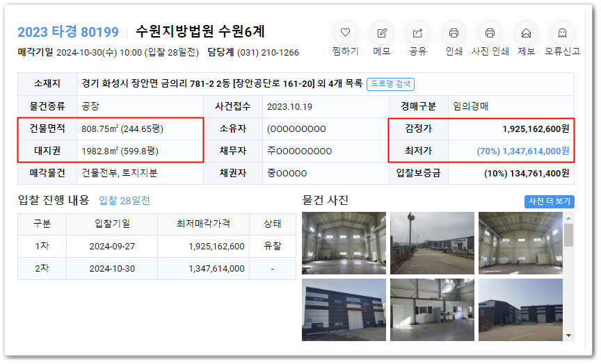Click the 유찰 status cell
Image resolution: width=601 pixels, height=364 pixels.
pos(273,246)
